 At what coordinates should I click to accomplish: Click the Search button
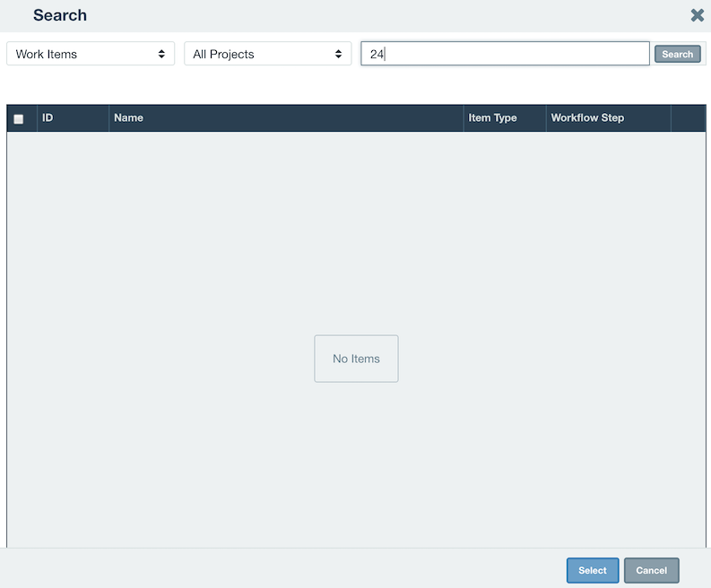click(x=678, y=54)
